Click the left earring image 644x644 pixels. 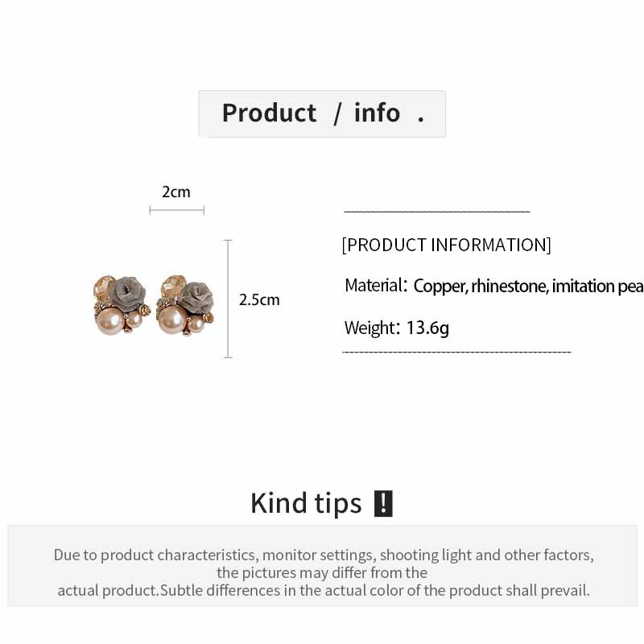click(122, 303)
